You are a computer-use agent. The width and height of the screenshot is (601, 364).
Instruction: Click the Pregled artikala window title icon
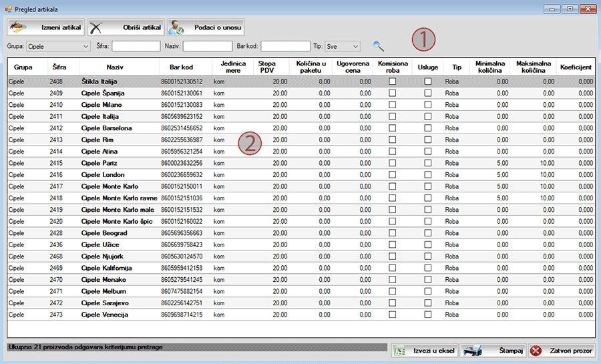pyautogui.click(x=8, y=9)
